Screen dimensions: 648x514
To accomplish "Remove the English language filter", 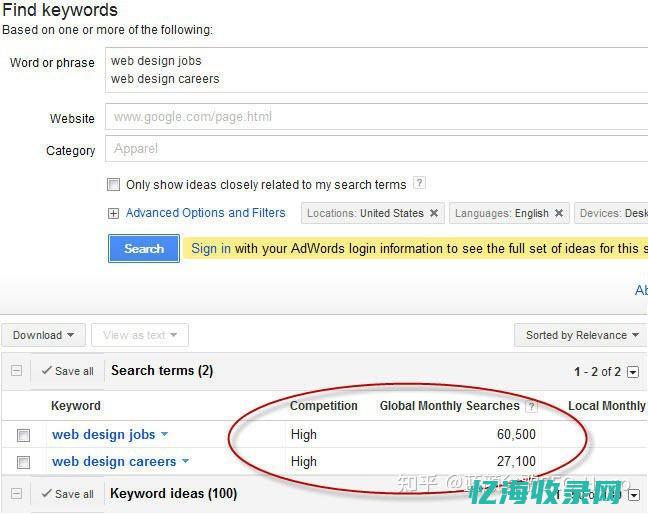I will click(559, 213).
